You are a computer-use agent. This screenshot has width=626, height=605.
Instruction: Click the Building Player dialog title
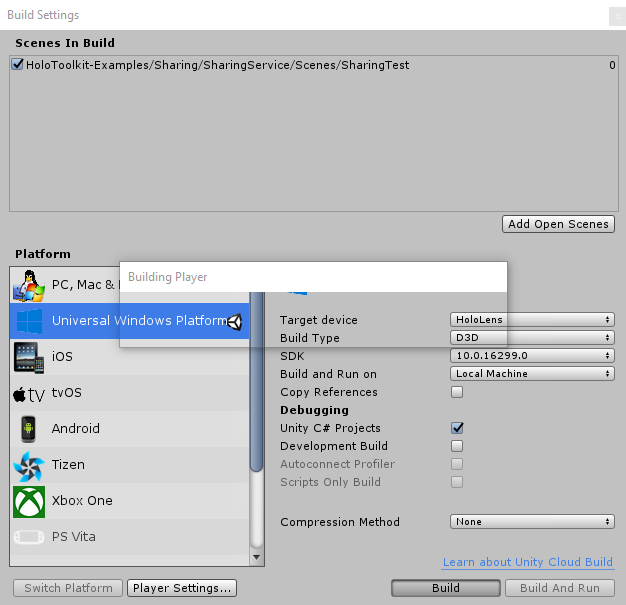[x=168, y=277]
